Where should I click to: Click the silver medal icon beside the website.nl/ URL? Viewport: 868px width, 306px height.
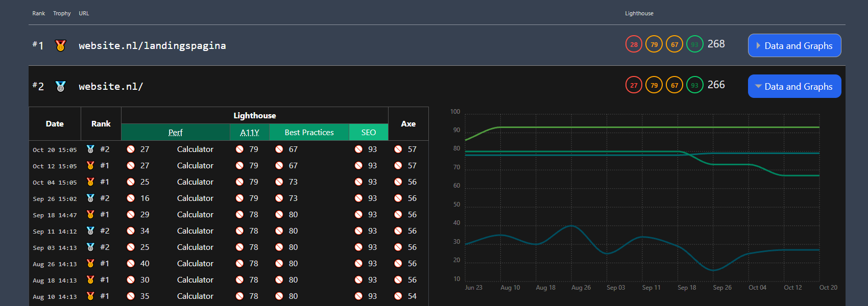(60, 86)
